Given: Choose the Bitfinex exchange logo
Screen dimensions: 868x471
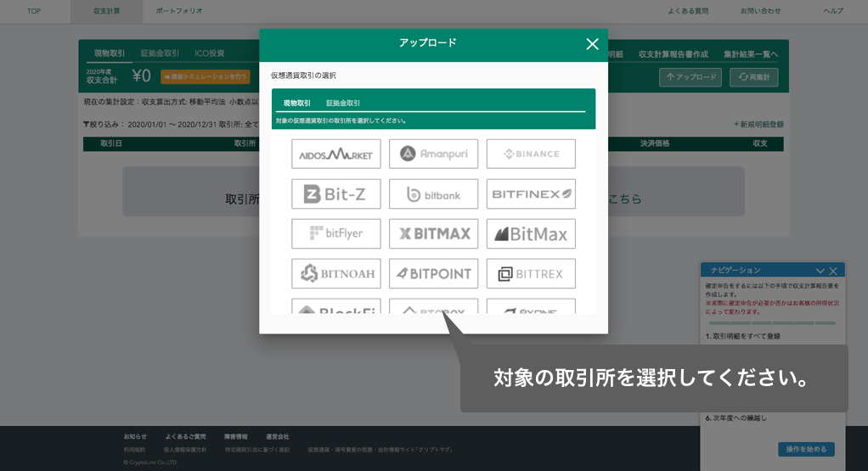Looking at the screenshot, I should (x=531, y=194).
